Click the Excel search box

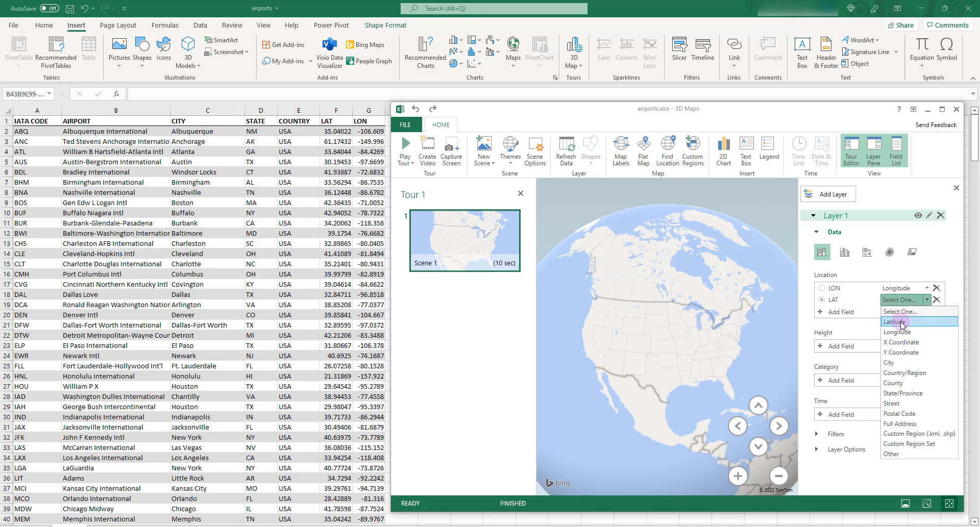point(494,8)
